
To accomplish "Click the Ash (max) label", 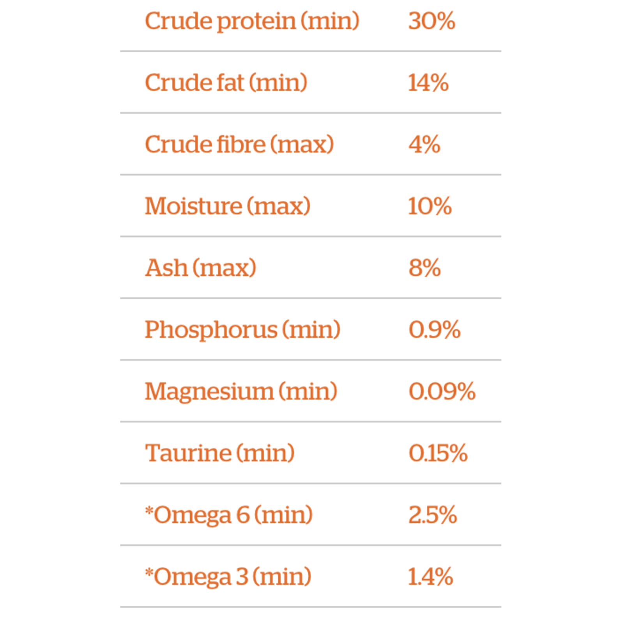I will click(x=200, y=268).
